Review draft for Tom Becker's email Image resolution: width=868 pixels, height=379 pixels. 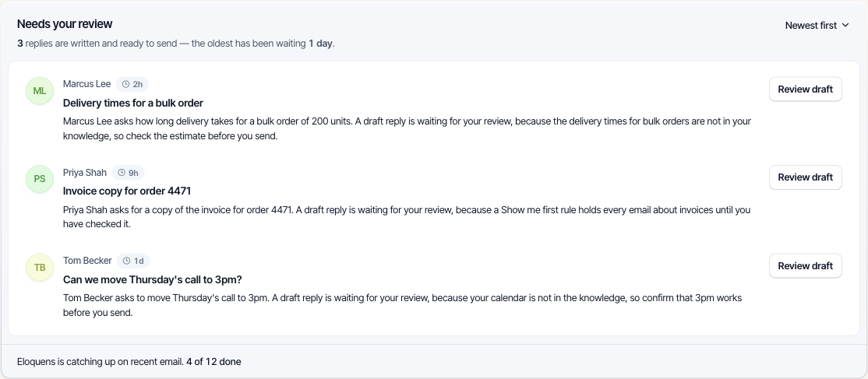point(806,266)
